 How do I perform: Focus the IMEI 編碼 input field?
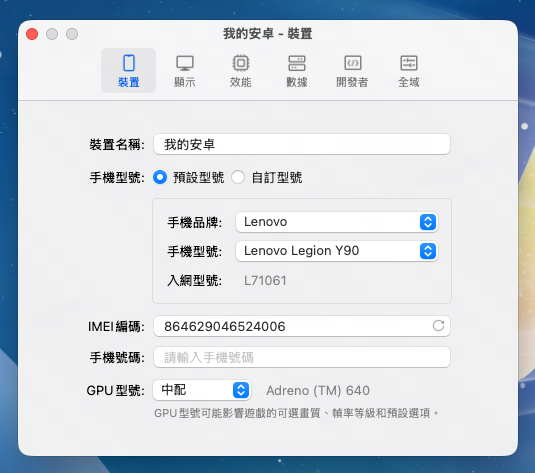pyautogui.click(x=302, y=326)
